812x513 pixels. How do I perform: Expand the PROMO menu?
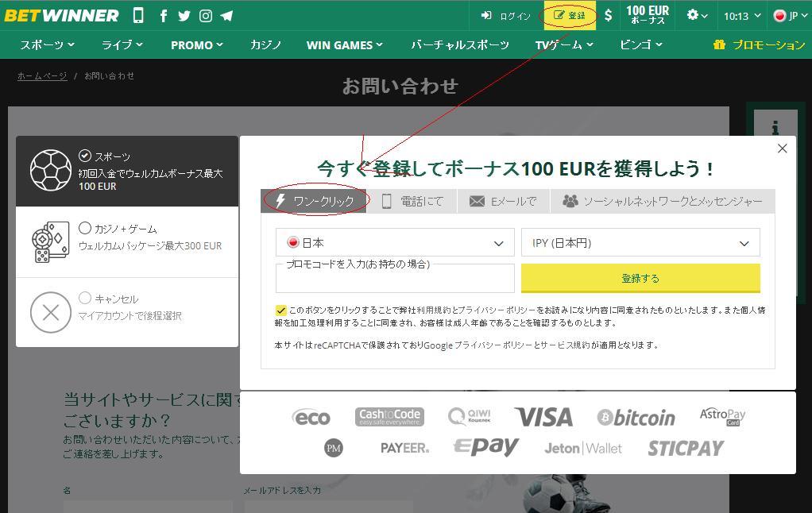(x=197, y=45)
